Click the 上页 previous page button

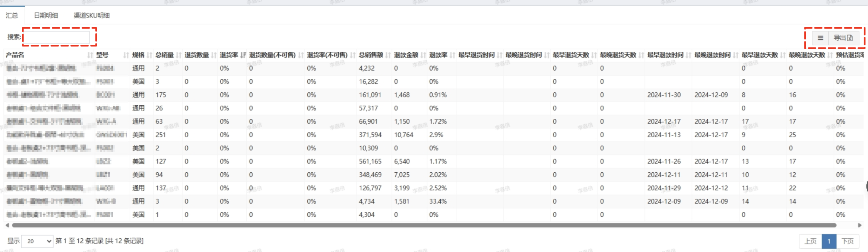(810, 241)
